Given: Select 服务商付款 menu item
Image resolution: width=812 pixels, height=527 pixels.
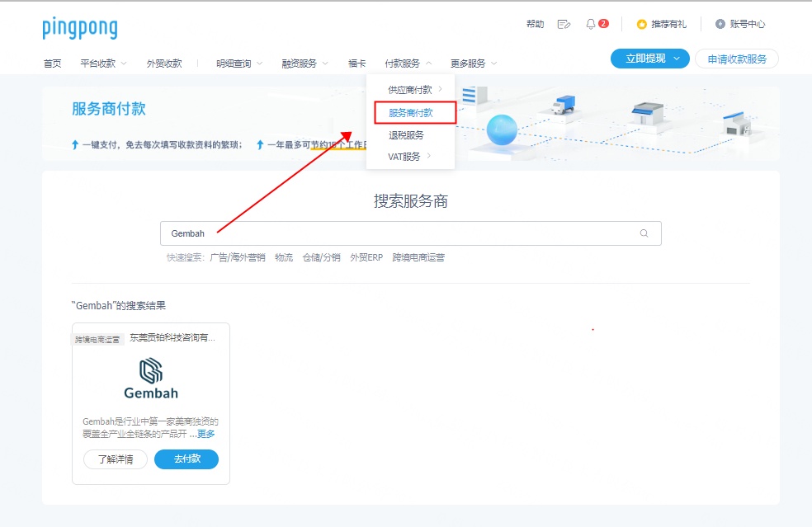Looking at the screenshot, I should point(411,113).
